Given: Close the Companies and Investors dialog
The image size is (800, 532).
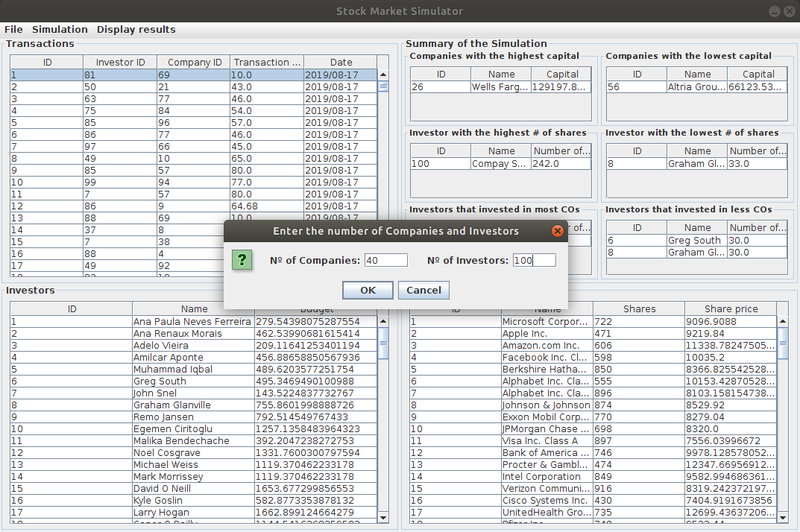Looking at the screenshot, I should click(x=558, y=231).
